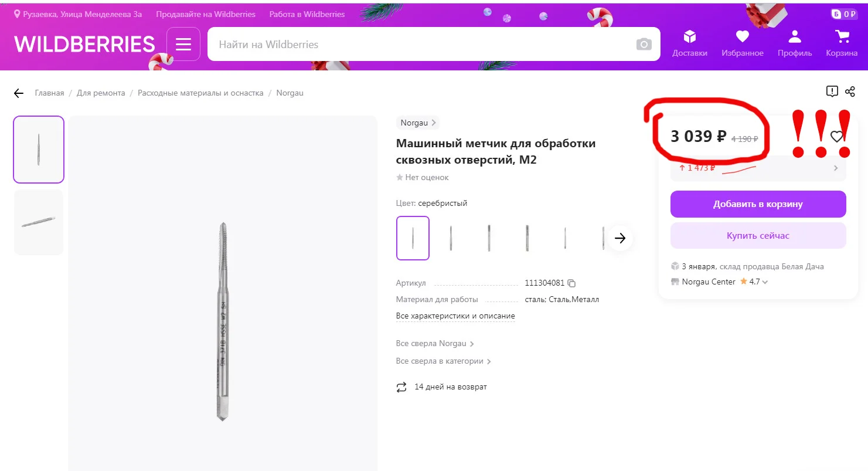
Task: Open Избранное favorites in header
Action: 742,43
